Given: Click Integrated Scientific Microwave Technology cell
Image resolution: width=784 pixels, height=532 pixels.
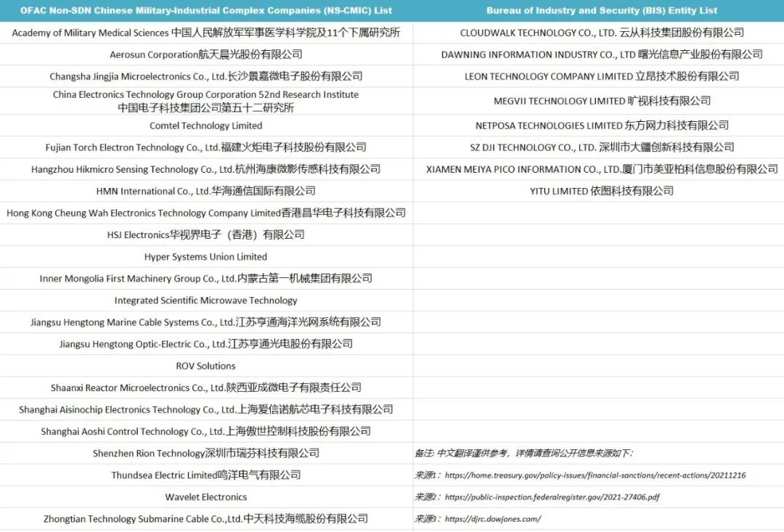Looking at the screenshot, I should [206, 300].
